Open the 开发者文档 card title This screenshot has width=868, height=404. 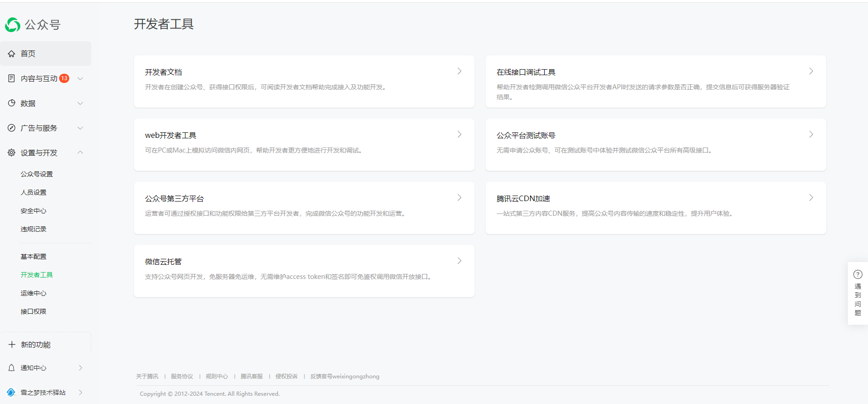pos(164,72)
